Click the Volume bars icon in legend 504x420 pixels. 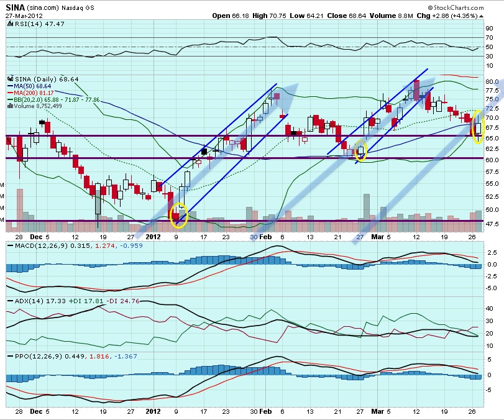[9, 106]
